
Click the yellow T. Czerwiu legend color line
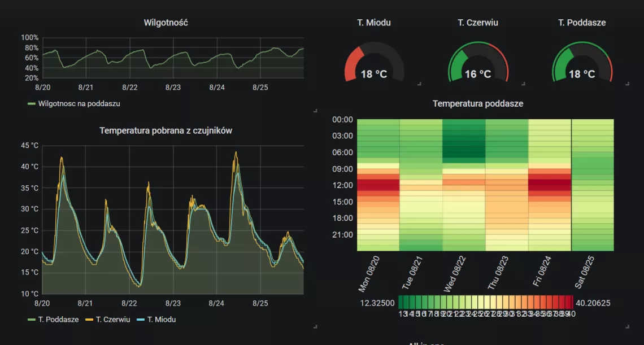pyautogui.click(x=89, y=320)
